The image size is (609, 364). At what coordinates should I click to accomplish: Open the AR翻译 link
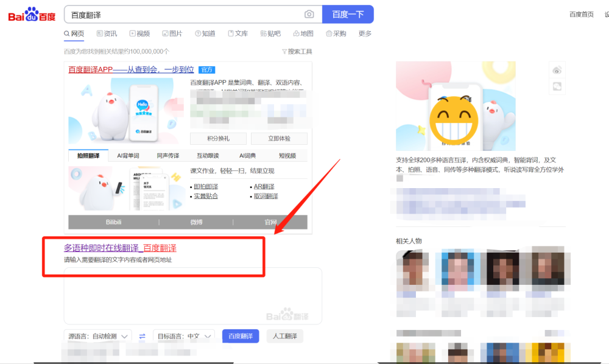click(x=264, y=187)
